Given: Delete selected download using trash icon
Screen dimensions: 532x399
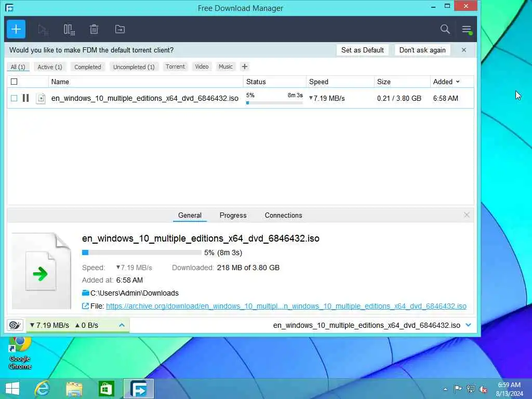Looking at the screenshot, I should click(x=94, y=29).
